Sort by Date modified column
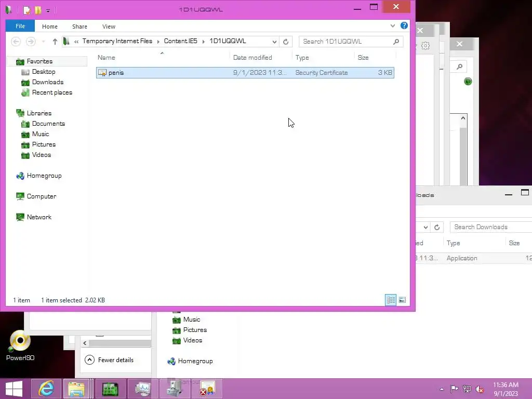 (252, 58)
